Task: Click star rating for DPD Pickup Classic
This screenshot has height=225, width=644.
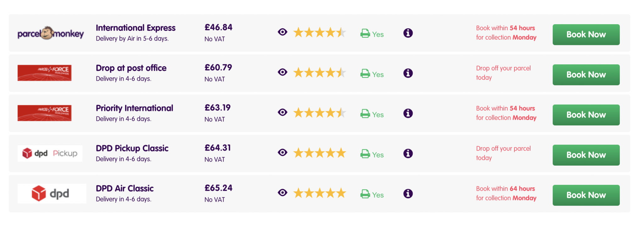Action: [x=319, y=153]
